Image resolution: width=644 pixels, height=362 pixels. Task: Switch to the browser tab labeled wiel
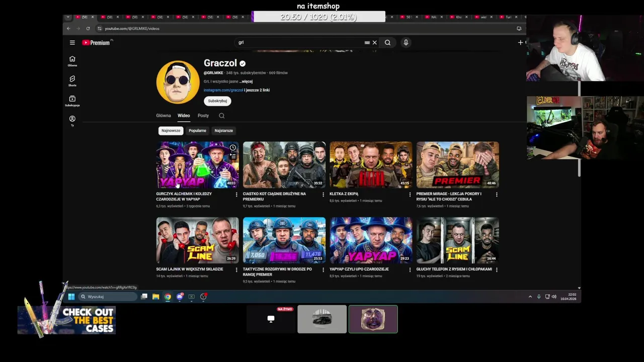click(483, 17)
